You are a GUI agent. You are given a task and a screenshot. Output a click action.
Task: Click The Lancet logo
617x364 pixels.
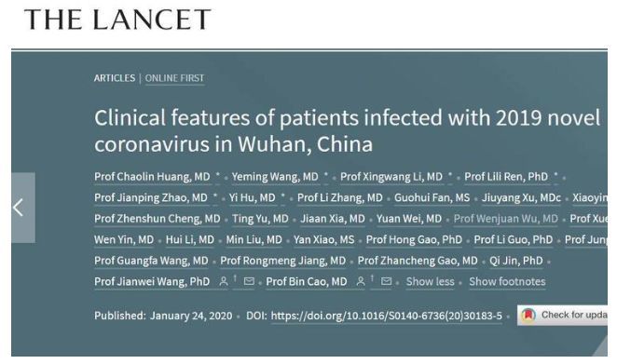tap(117, 20)
